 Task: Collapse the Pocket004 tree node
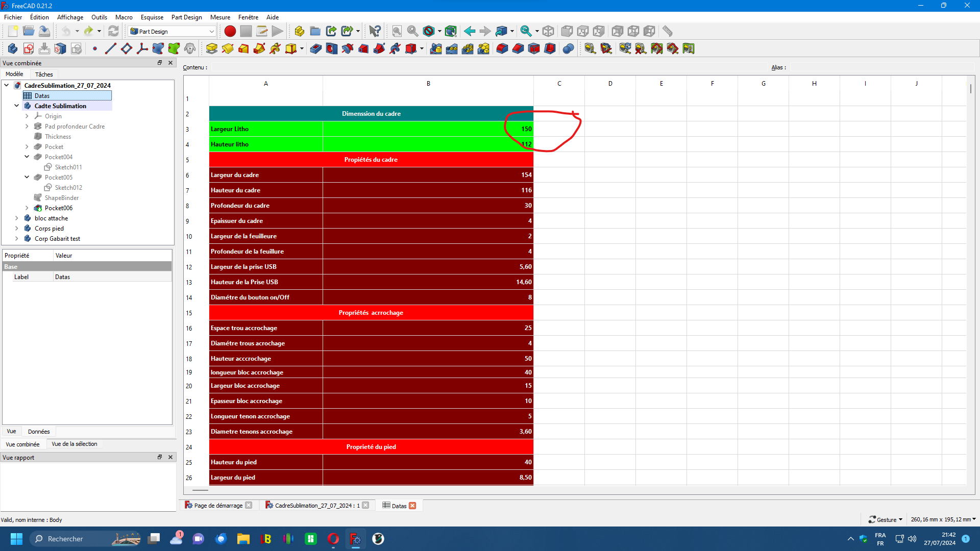(27, 157)
